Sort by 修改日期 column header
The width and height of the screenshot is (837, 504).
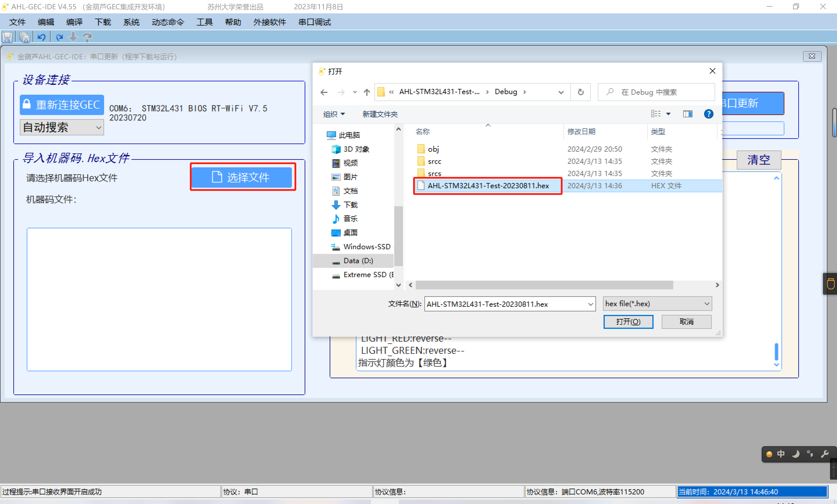pos(581,132)
